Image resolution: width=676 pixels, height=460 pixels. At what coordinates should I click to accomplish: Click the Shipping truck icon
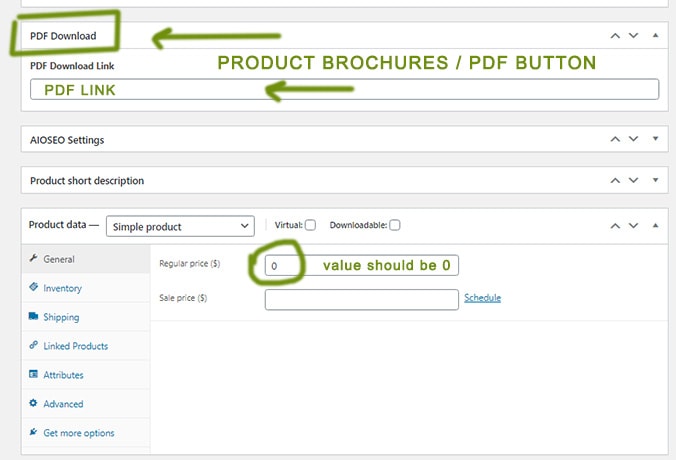(34, 317)
